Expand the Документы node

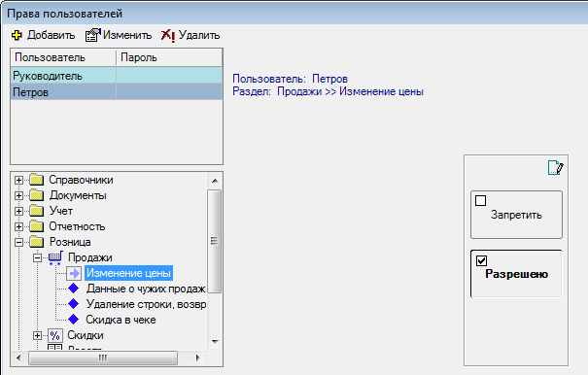click(x=18, y=195)
